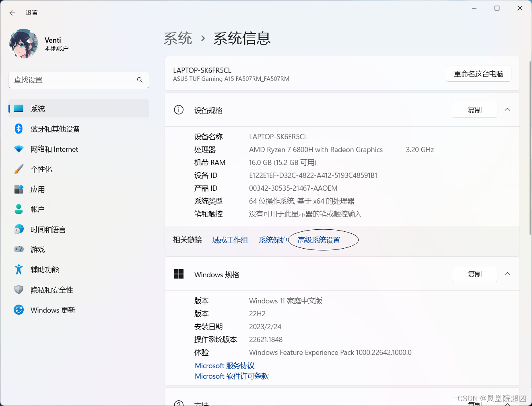Open Windows 更新 via sync icon

(19, 310)
